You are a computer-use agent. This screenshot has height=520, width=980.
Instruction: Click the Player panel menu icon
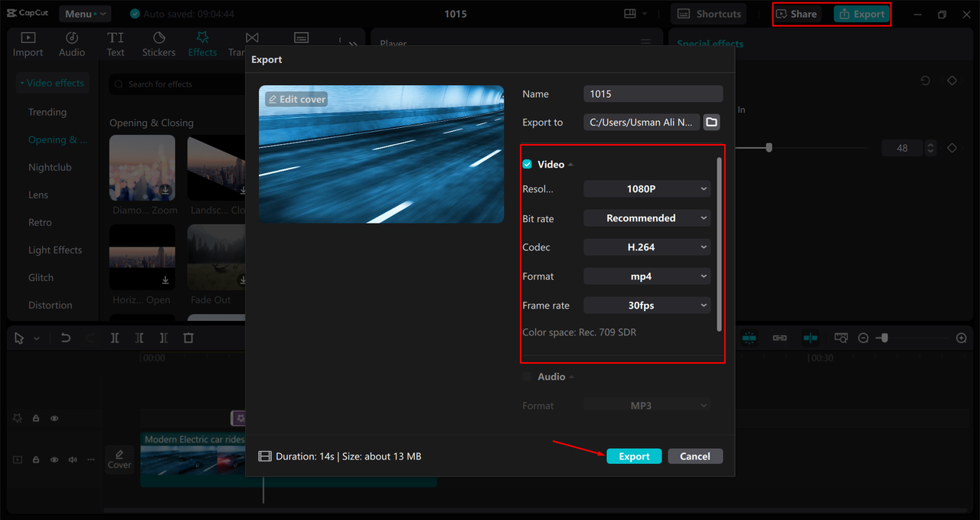click(x=645, y=44)
